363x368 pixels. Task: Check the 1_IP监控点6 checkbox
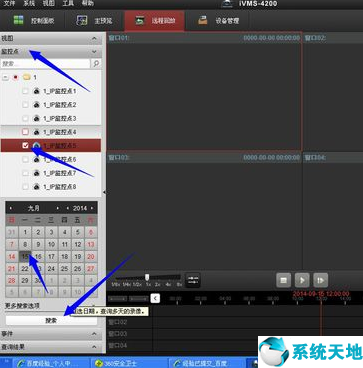[25, 159]
